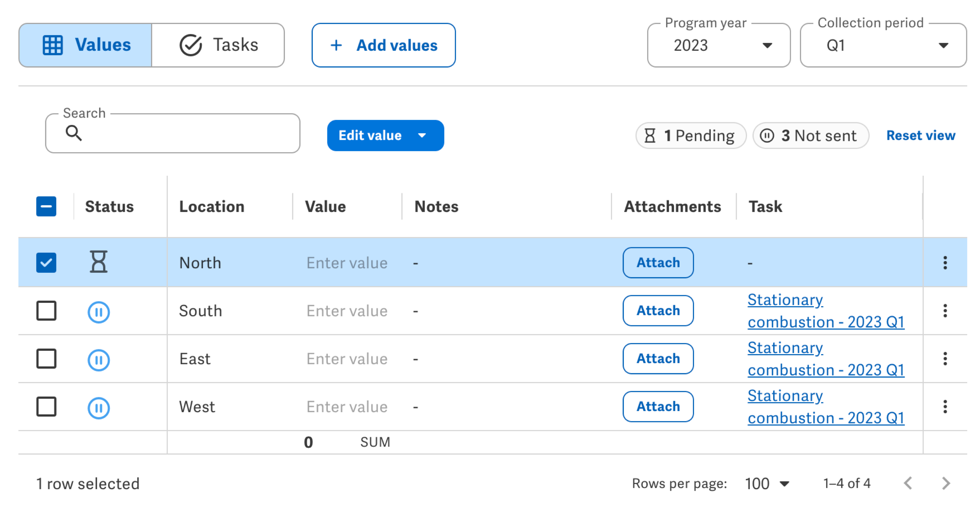Open the three-dot menu on the West row
The width and height of the screenshot is (980, 512).
945,407
